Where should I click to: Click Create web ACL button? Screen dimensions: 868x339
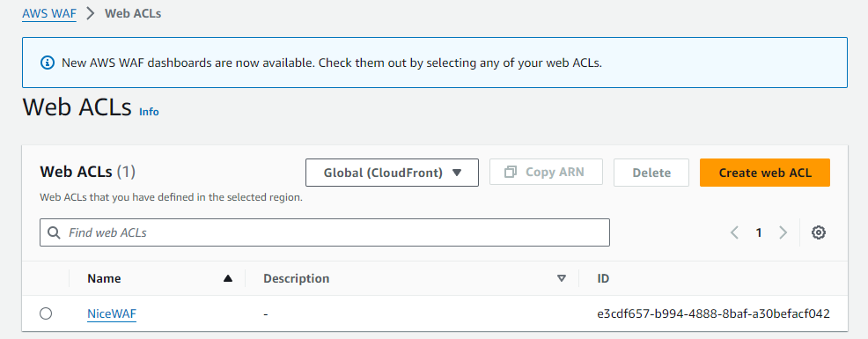tap(765, 173)
